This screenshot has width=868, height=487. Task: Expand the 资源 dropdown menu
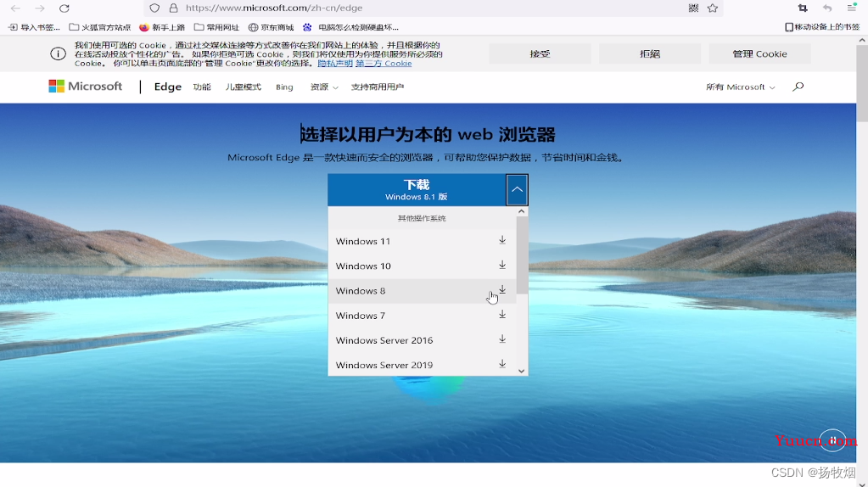[324, 87]
